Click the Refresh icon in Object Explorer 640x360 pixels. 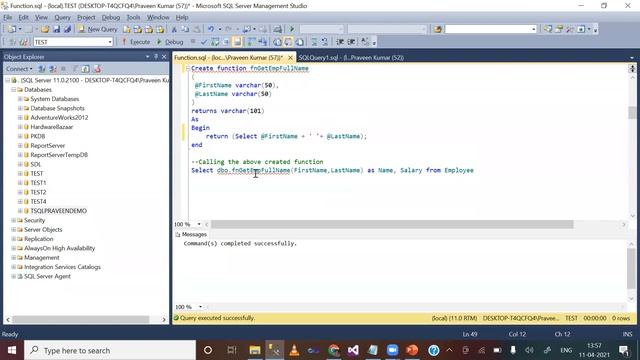pyautogui.click(x=85, y=69)
